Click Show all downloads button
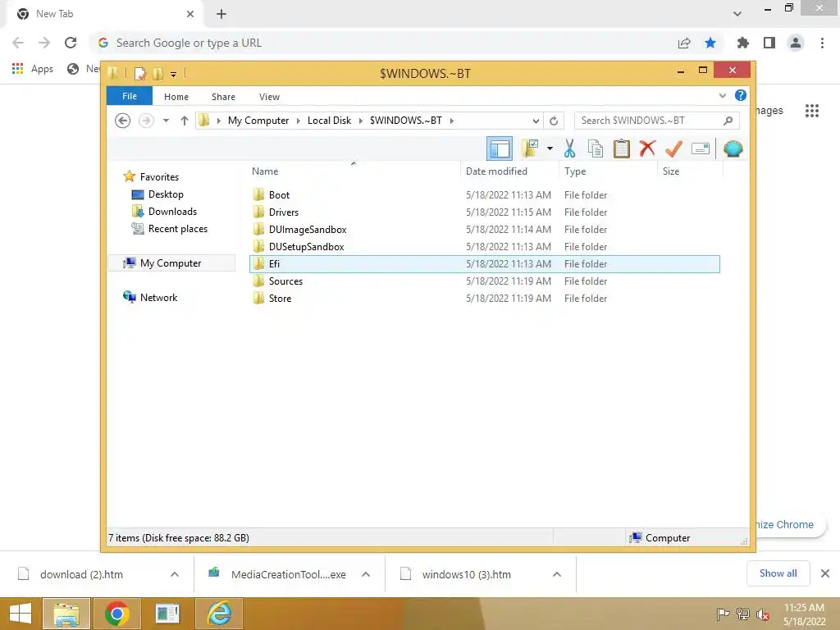 pyautogui.click(x=778, y=573)
